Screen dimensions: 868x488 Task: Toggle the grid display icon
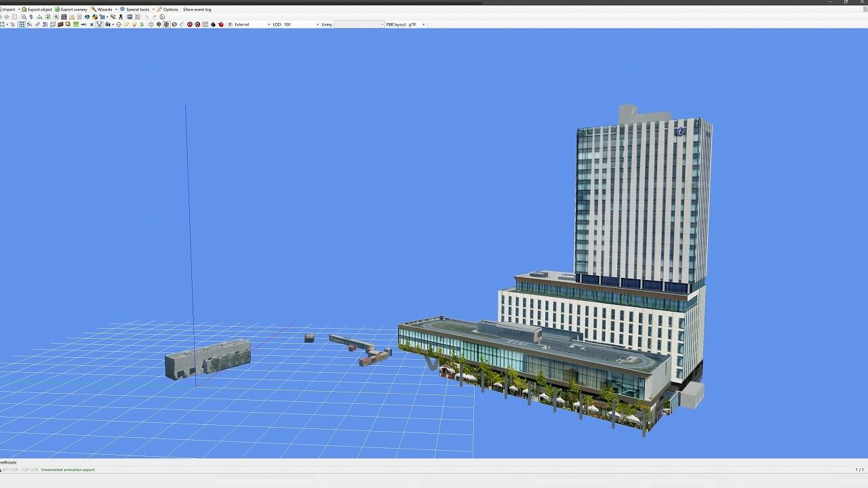point(22,24)
